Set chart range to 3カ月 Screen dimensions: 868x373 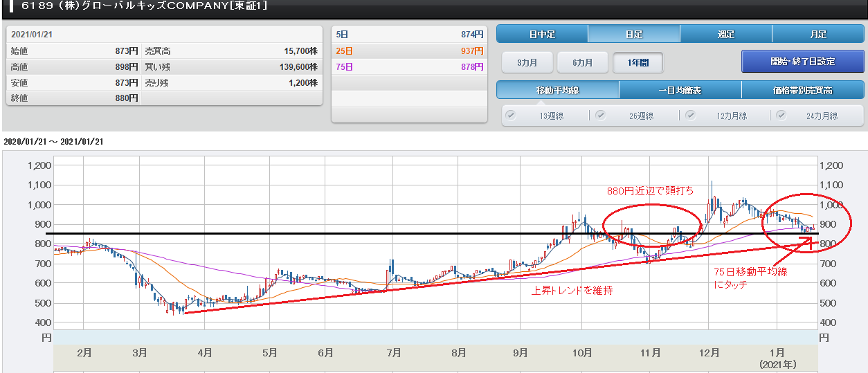point(527,62)
